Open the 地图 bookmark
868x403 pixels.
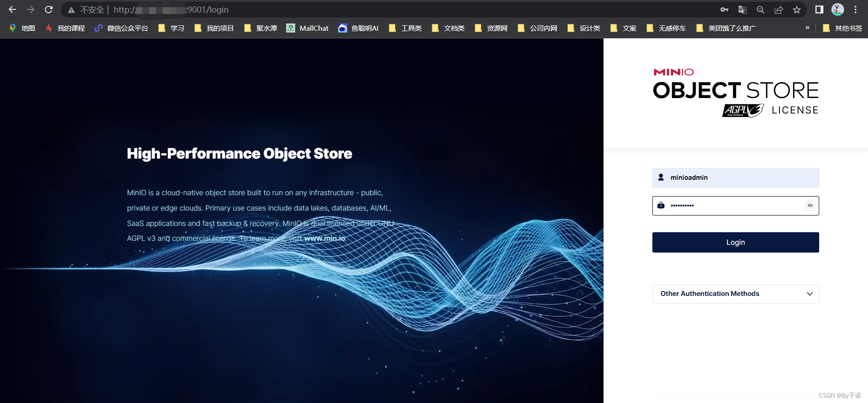click(22, 28)
